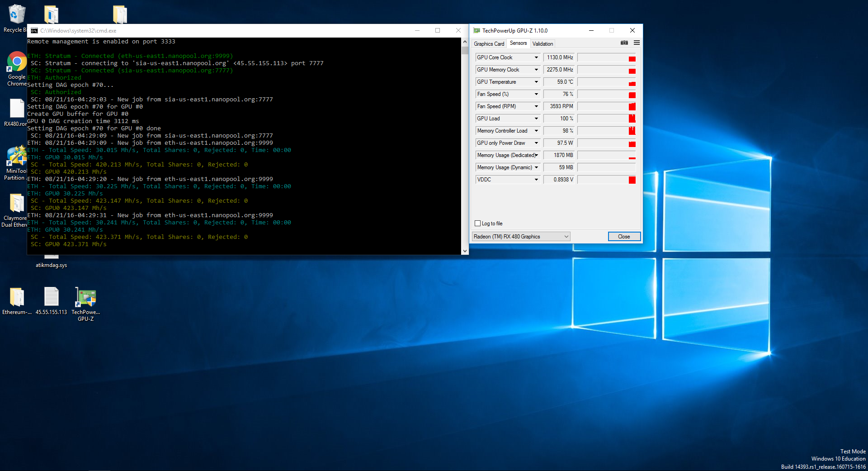This screenshot has height=471, width=868.
Task: Click the cmd.exe title bar icon
Action: [x=34, y=31]
